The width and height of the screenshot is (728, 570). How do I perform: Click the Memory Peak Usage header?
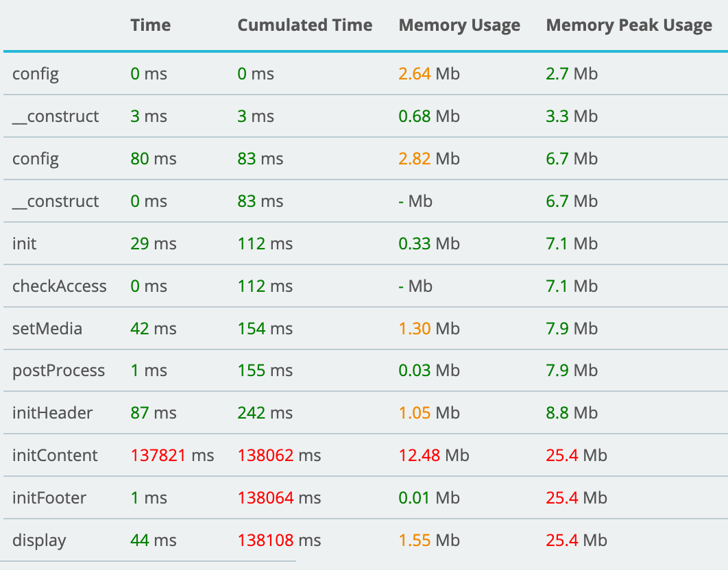[x=629, y=25]
